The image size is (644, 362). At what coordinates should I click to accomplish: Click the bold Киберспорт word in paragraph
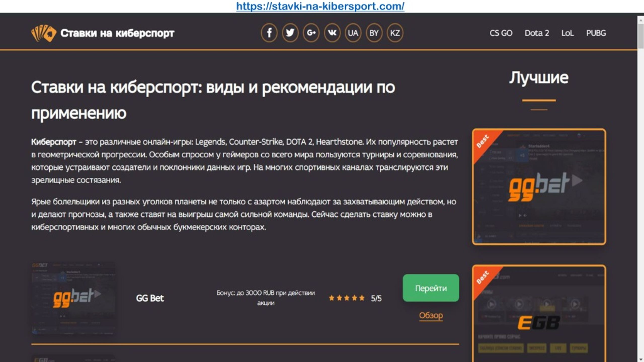coord(54,142)
